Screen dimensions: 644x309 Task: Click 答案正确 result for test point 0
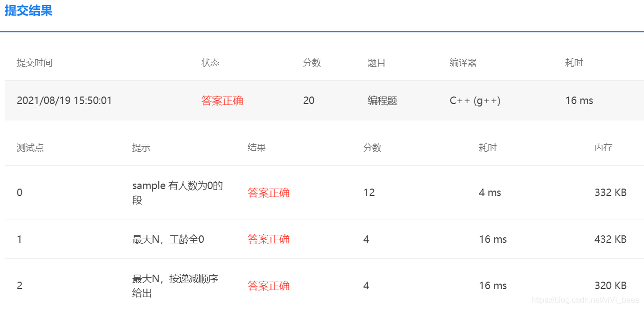click(268, 193)
